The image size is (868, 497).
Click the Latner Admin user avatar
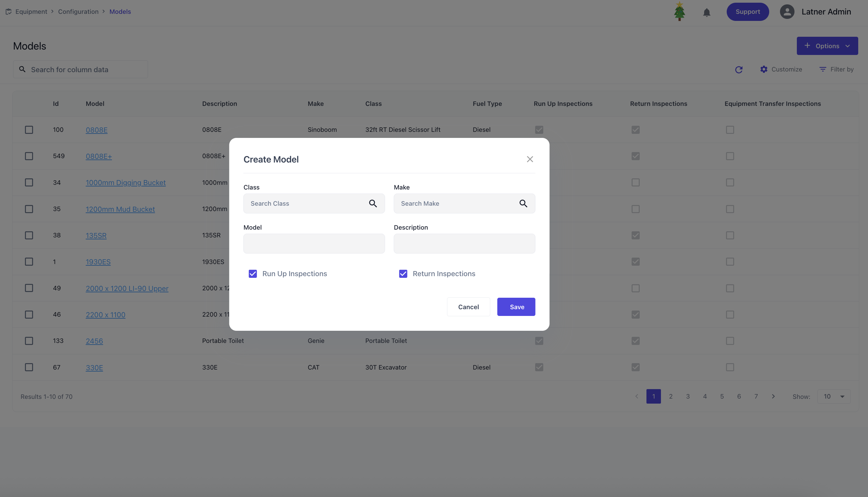tap(787, 11)
